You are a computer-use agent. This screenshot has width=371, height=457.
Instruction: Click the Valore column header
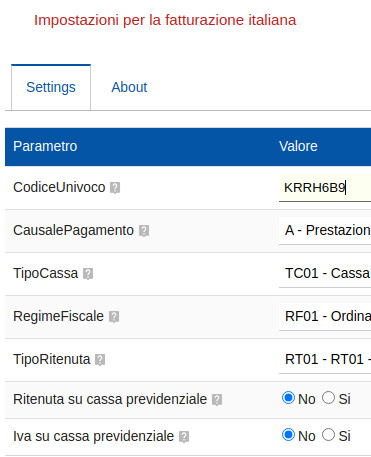[298, 146]
